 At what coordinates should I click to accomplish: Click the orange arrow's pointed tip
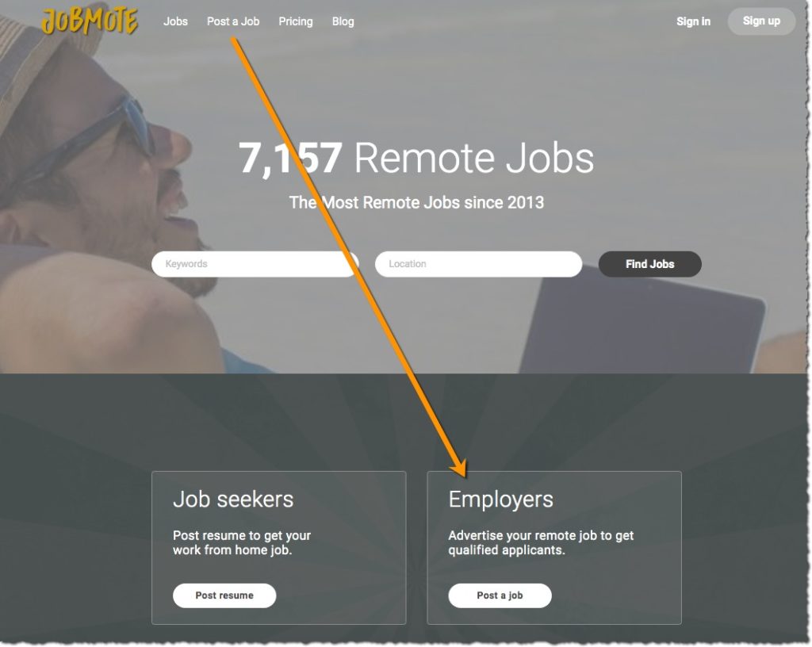(463, 473)
